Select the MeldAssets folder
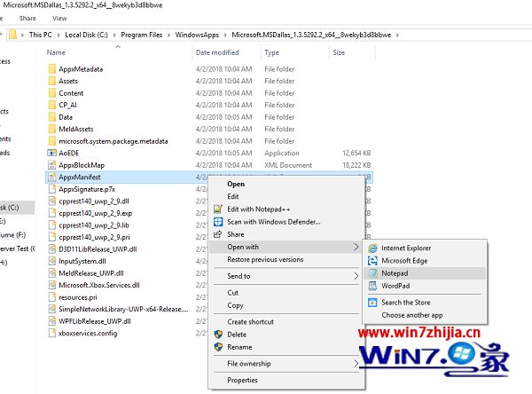Viewport: 532px width, 394px height. pos(75,129)
